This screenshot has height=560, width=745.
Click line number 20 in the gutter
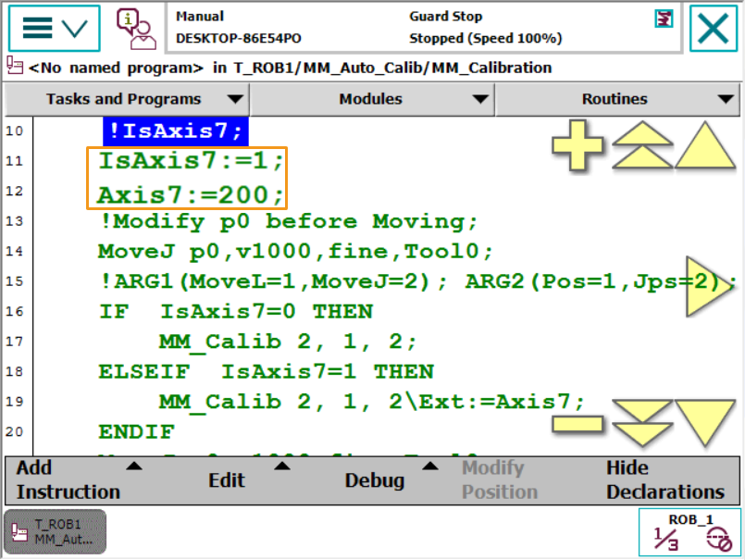click(15, 432)
